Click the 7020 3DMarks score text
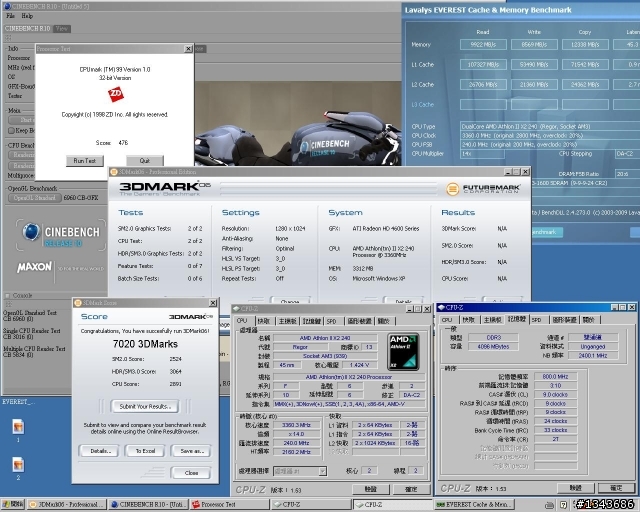The image size is (640, 512). (x=145, y=344)
